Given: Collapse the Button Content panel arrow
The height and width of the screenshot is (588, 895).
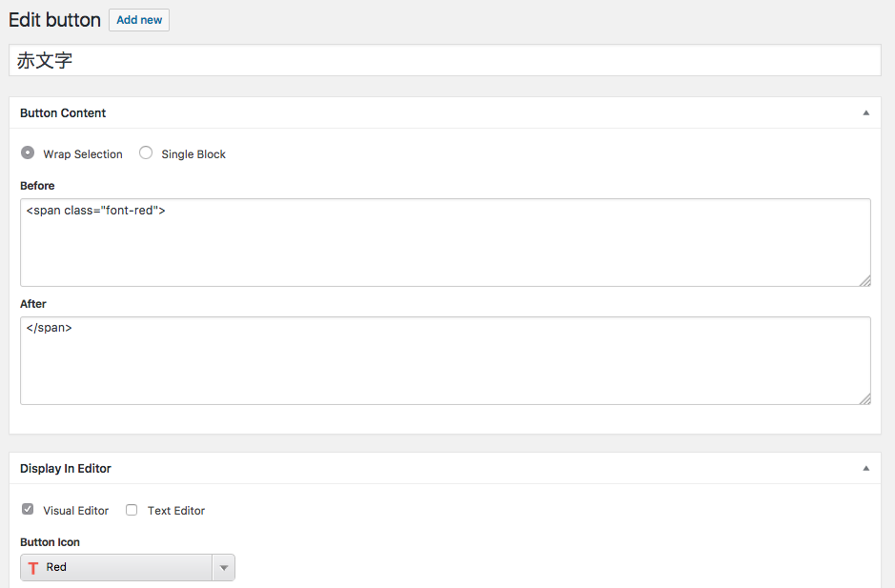Looking at the screenshot, I should tap(865, 113).
